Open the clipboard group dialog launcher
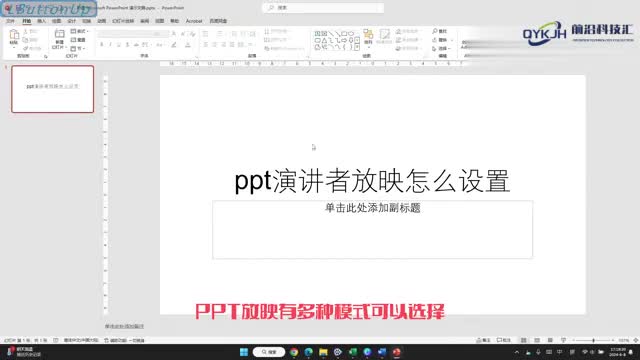Screen dimensions: 640x360 pos(46,56)
